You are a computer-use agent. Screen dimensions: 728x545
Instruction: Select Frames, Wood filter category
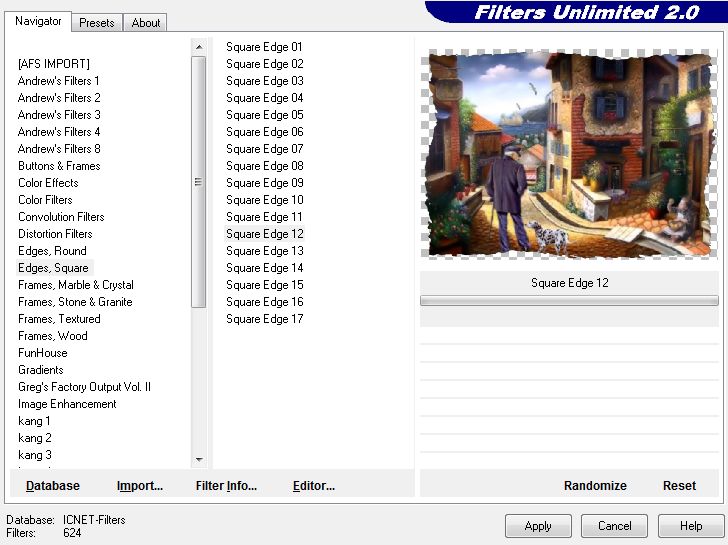tap(53, 336)
